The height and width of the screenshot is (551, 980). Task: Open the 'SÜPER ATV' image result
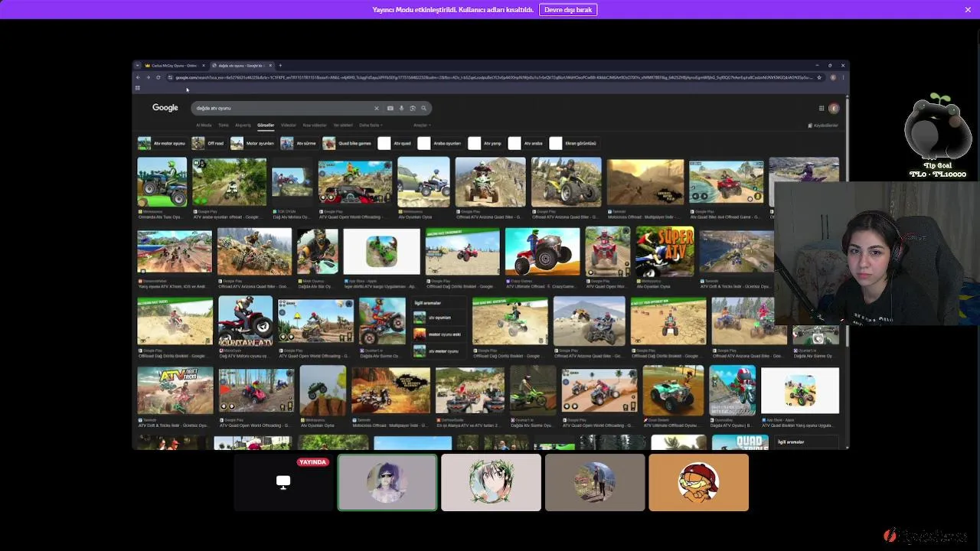665,251
